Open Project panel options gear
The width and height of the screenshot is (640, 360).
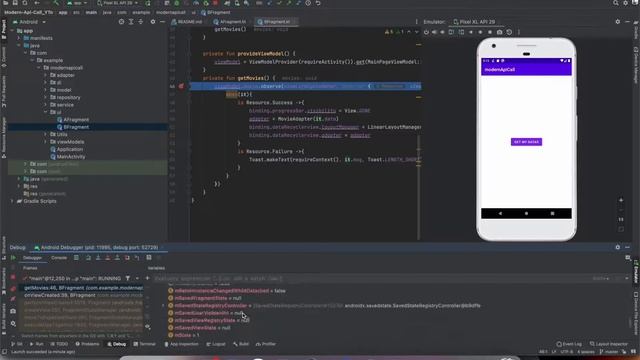[x=153, y=22]
